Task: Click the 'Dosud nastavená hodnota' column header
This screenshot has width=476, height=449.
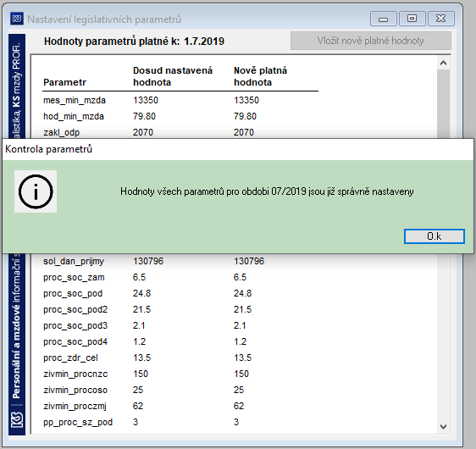Action: (173, 76)
